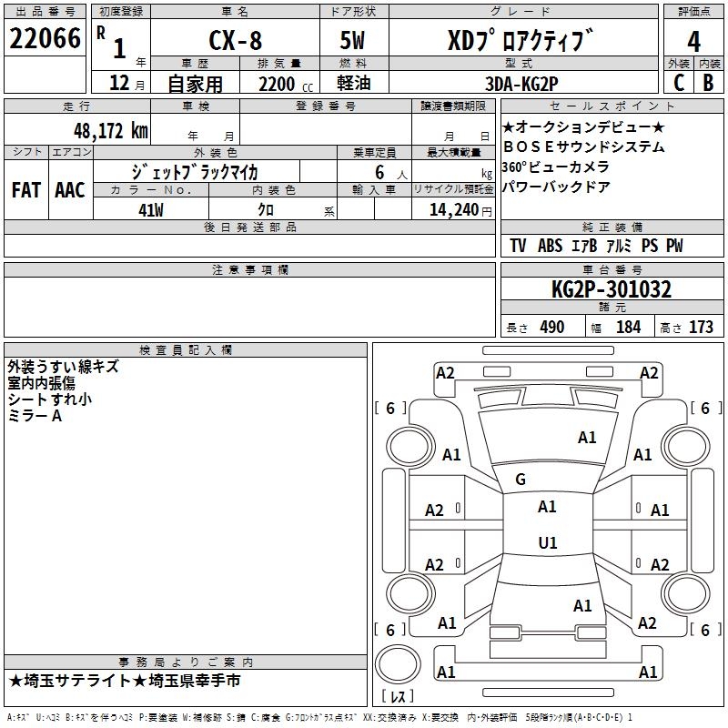
Task: Click 純正装備 header
Action: click(612, 227)
